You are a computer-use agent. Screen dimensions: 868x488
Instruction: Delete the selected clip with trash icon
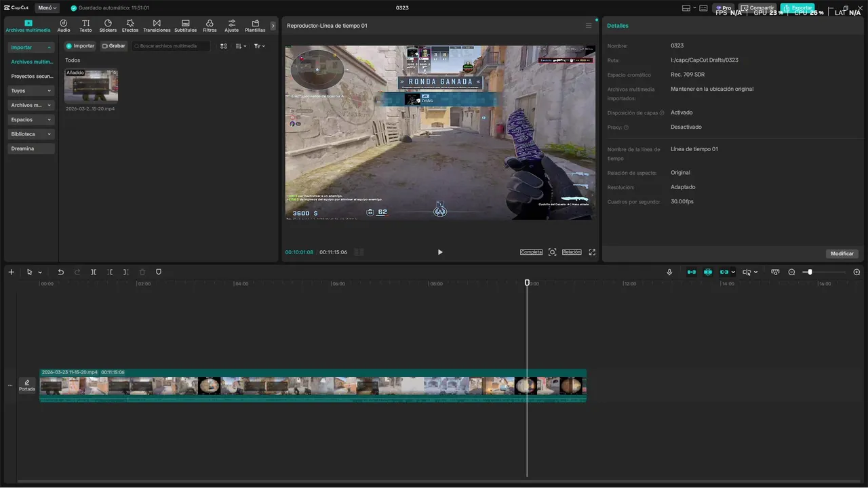pyautogui.click(x=142, y=272)
